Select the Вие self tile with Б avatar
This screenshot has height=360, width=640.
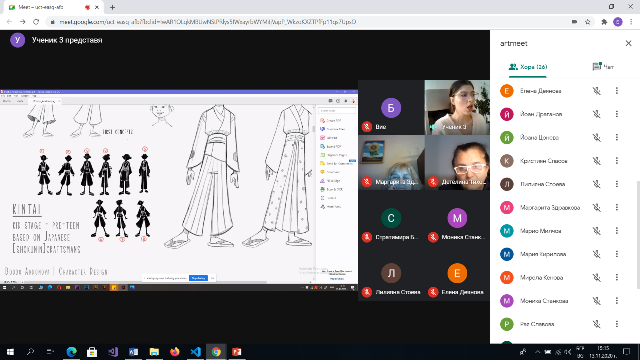391,107
